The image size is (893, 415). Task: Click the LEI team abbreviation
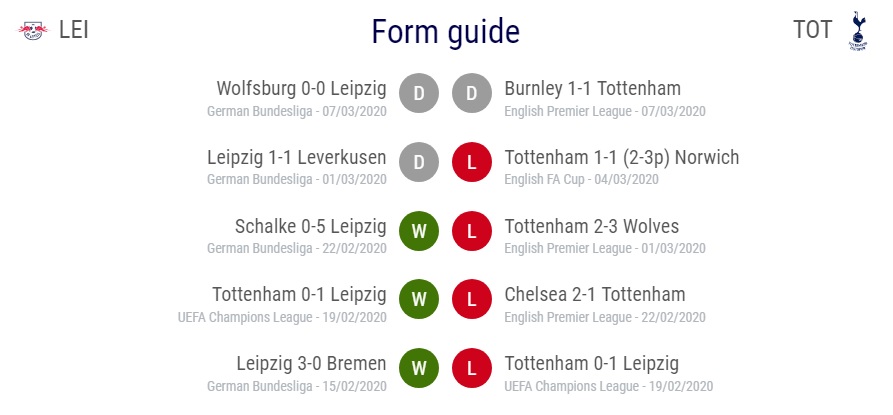tap(73, 30)
